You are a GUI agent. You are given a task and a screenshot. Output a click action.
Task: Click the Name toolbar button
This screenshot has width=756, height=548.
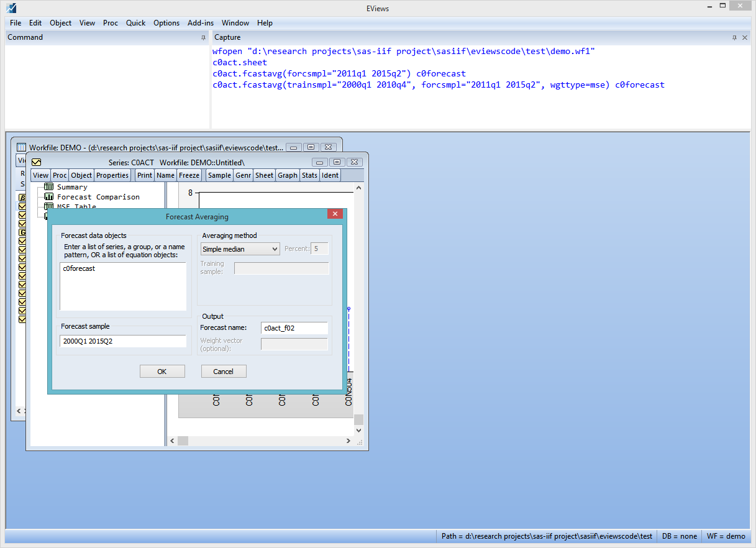point(166,175)
